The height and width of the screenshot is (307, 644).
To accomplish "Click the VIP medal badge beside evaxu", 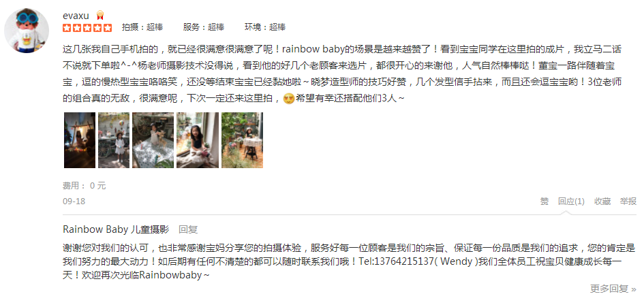I will (99, 16).
